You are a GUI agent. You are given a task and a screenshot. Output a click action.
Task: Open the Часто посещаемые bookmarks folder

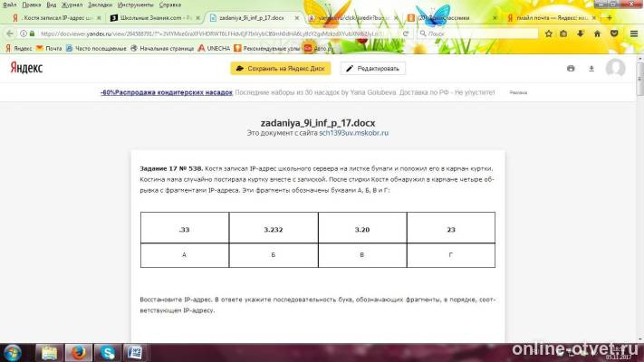[x=96, y=49]
